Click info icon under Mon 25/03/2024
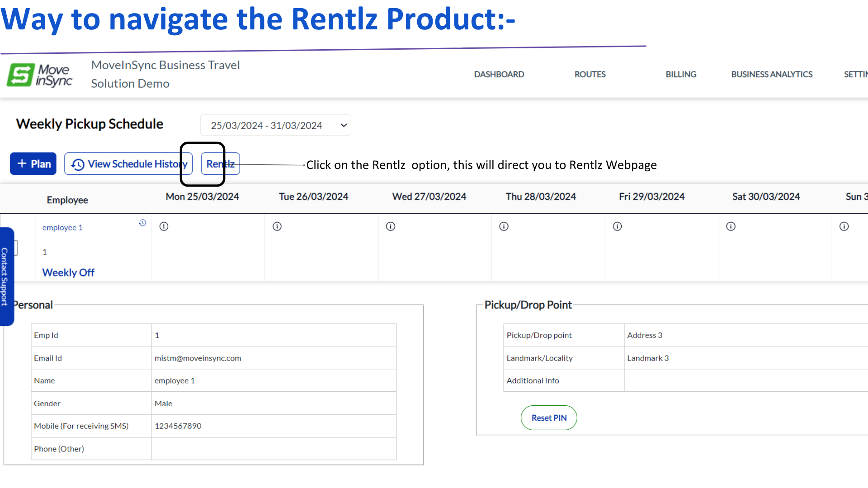868x488 pixels. point(164,226)
